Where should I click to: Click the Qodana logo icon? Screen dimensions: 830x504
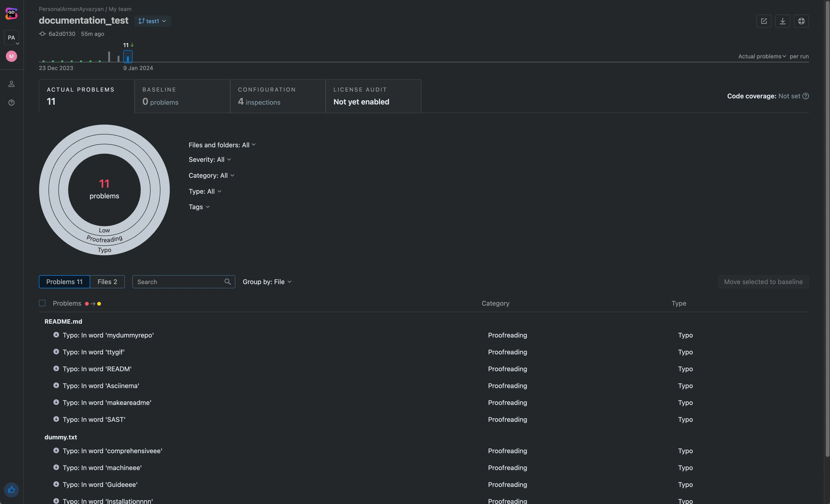tap(11, 14)
